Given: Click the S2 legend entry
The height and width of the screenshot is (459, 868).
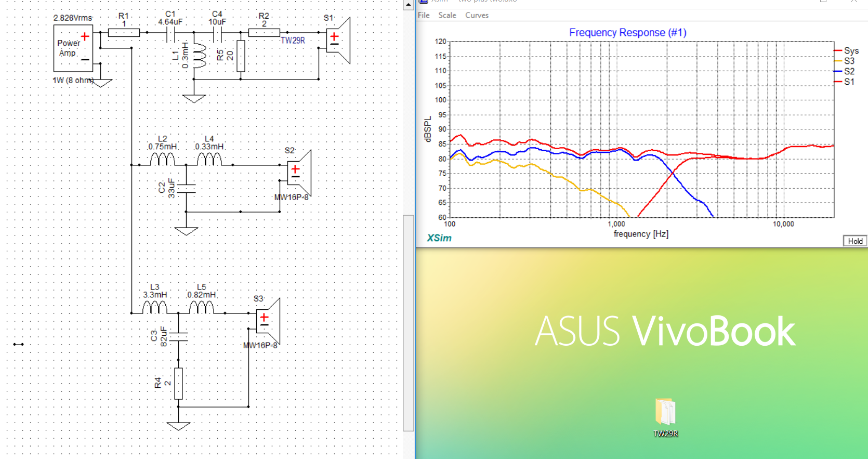Looking at the screenshot, I should (x=845, y=71).
